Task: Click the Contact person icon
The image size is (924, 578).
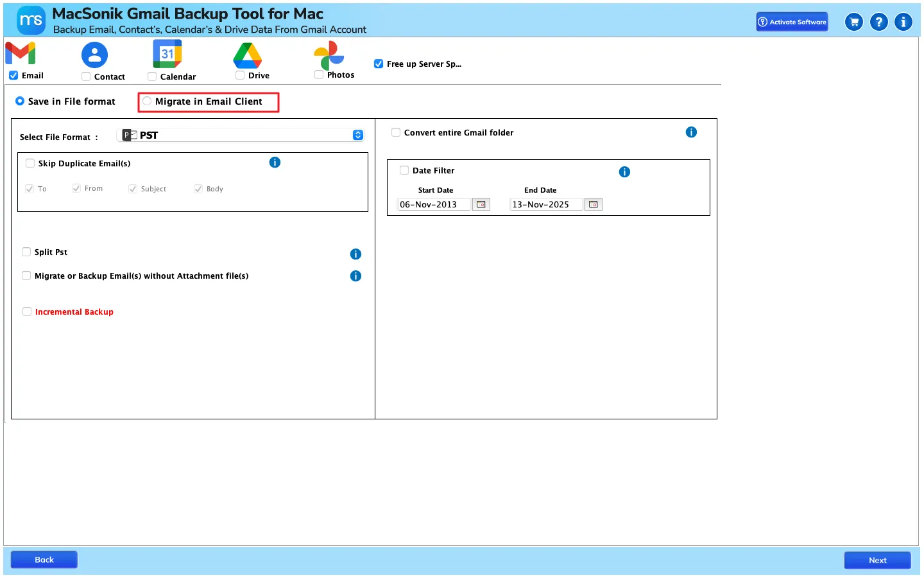Action: (x=94, y=55)
